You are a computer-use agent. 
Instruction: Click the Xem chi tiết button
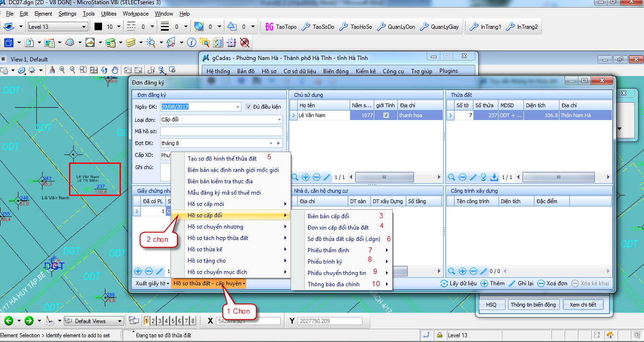[x=583, y=305]
